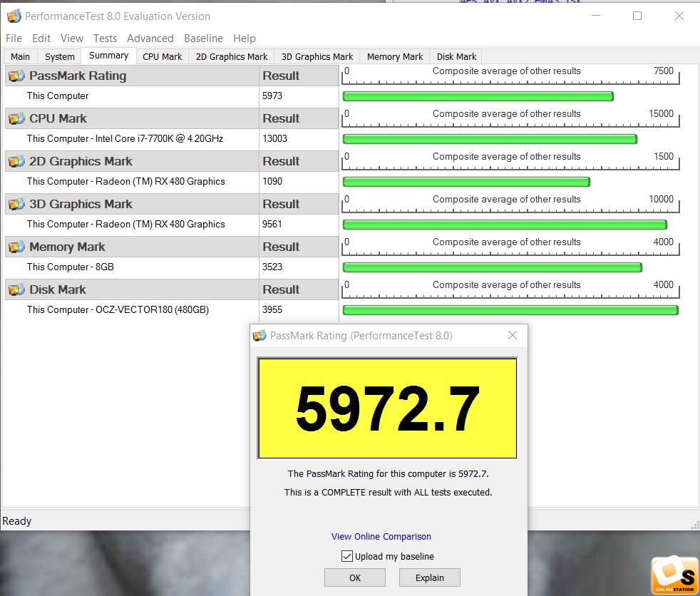Click the 2D Graphics Mark section icon
The image size is (700, 596).
pos(16,162)
